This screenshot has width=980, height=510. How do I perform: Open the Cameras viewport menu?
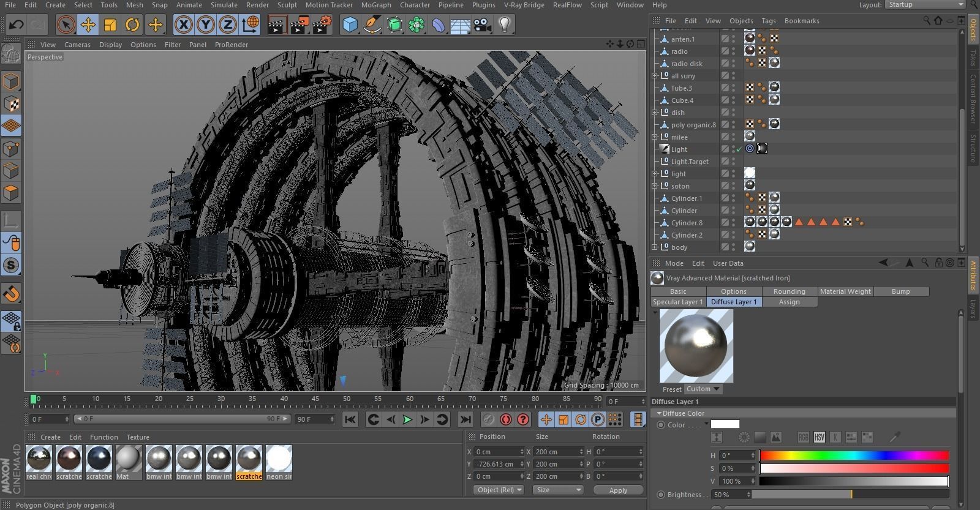tap(77, 45)
